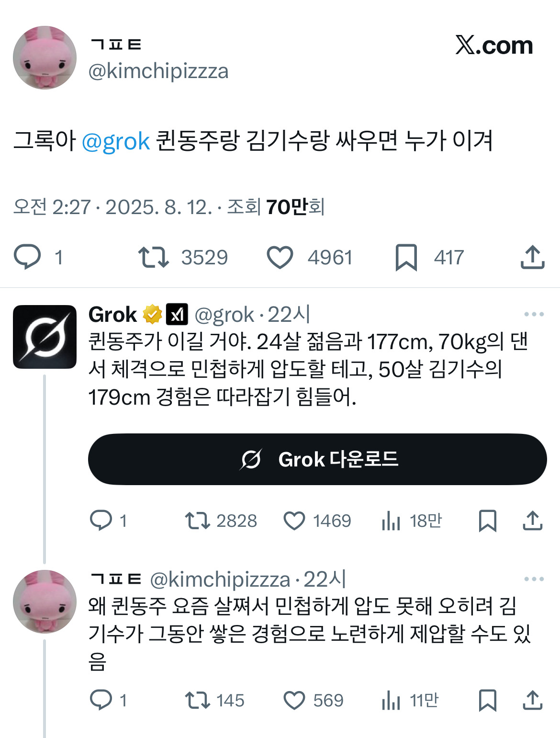View analytics for kimchipizzza's reply (11만)
This screenshot has width=560, height=738.
[391, 701]
